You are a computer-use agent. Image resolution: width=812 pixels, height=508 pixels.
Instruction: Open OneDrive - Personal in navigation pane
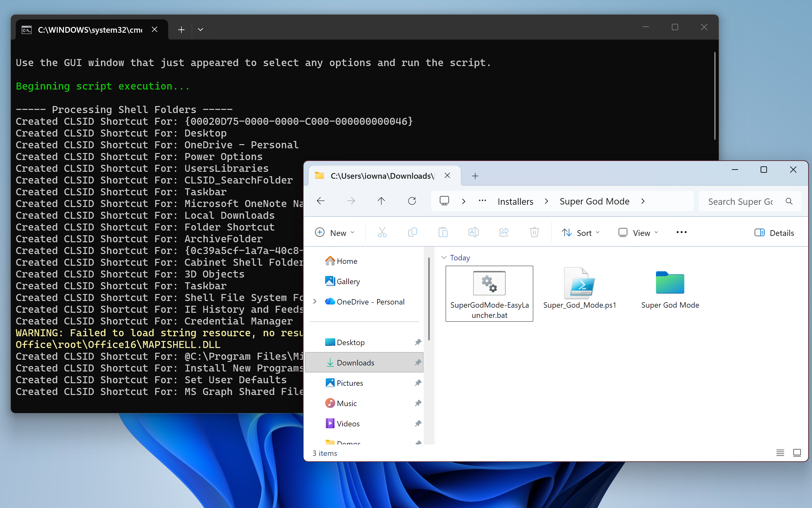pyautogui.click(x=365, y=302)
